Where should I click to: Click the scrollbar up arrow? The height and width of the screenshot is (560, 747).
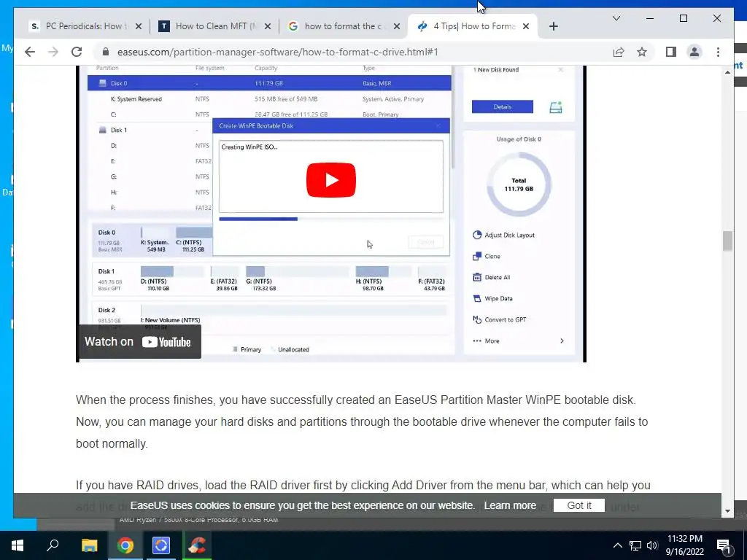click(727, 72)
